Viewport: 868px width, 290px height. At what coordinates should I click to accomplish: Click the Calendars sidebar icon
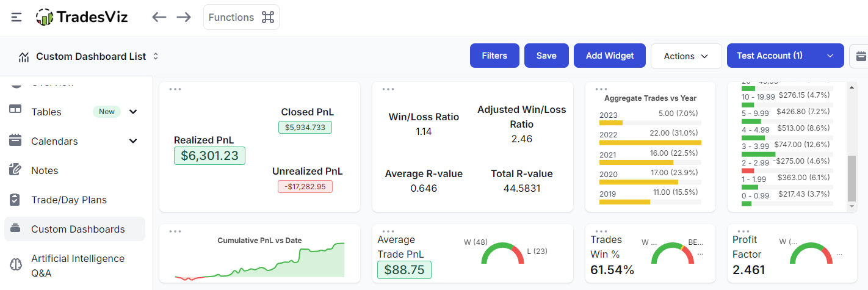coord(15,140)
